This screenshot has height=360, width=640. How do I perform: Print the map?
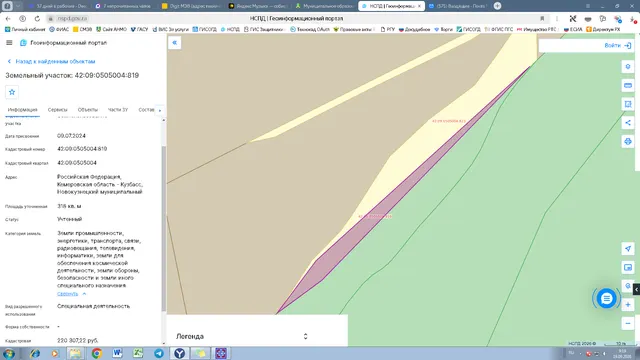[x=628, y=142]
